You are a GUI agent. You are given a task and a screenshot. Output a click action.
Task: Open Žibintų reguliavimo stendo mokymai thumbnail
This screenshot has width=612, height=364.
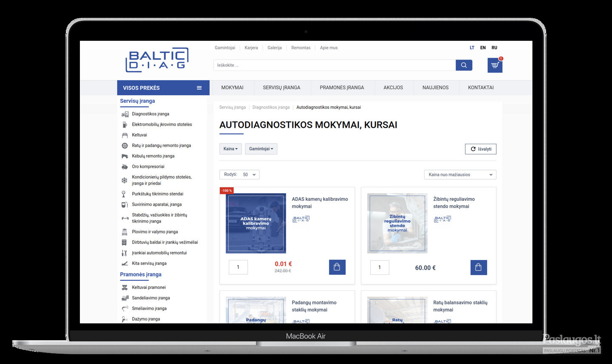click(397, 223)
